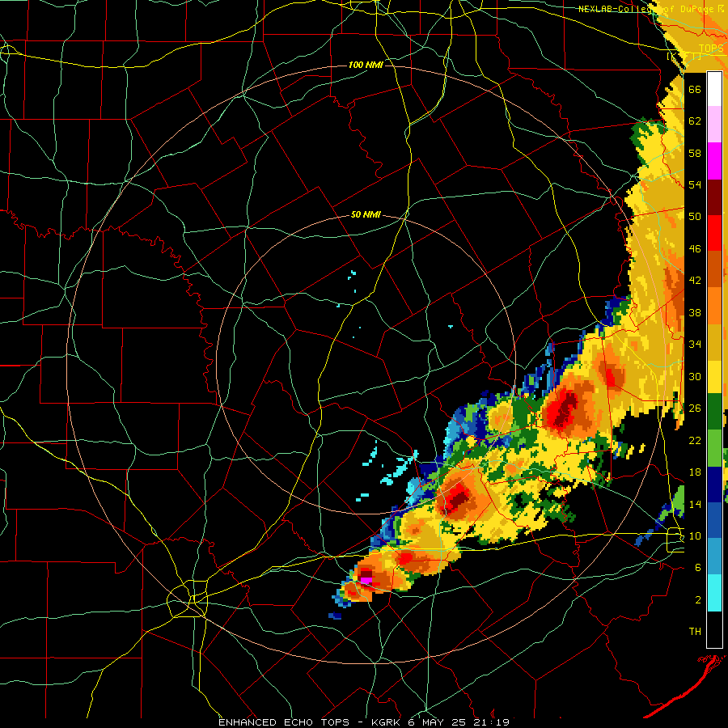Click the legend value '34'

[695, 345]
